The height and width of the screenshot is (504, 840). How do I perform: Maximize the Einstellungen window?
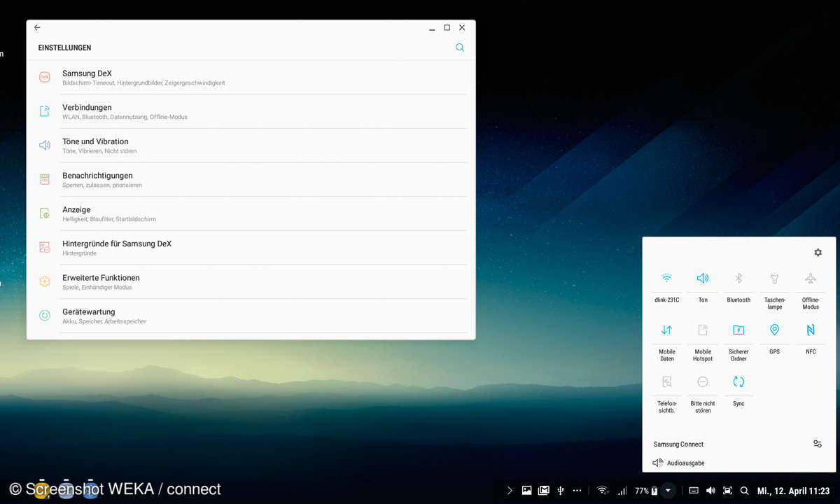click(x=447, y=28)
